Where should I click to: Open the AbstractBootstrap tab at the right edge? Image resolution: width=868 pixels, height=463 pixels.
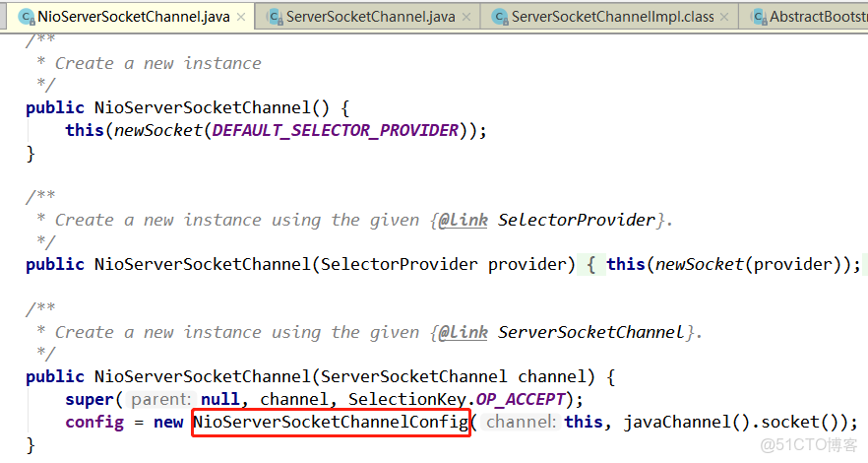coord(805,17)
